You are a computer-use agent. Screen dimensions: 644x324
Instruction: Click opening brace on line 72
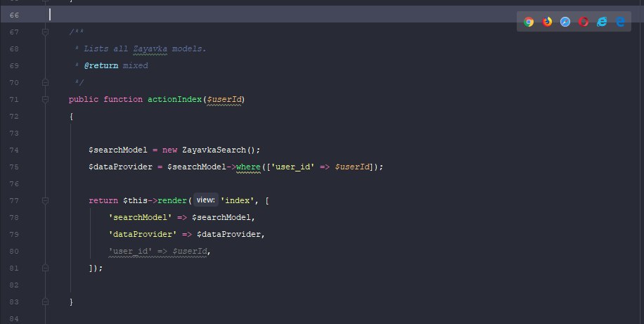coord(71,116)
